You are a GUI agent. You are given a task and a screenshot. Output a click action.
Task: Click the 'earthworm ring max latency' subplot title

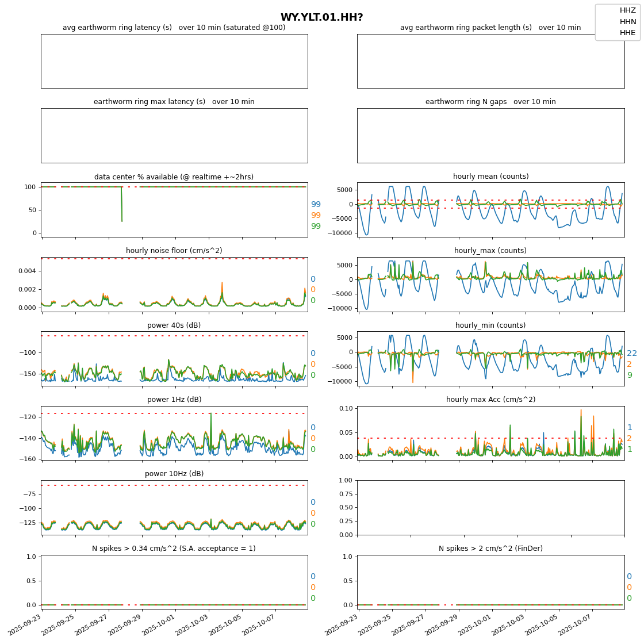174,102
